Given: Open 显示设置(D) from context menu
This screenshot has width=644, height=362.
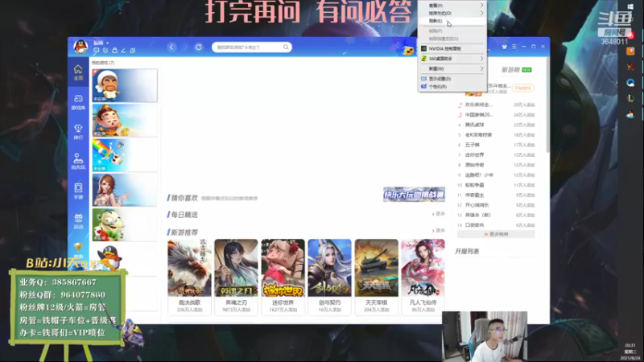Looking at the screenshot, I should pos(452,78).
